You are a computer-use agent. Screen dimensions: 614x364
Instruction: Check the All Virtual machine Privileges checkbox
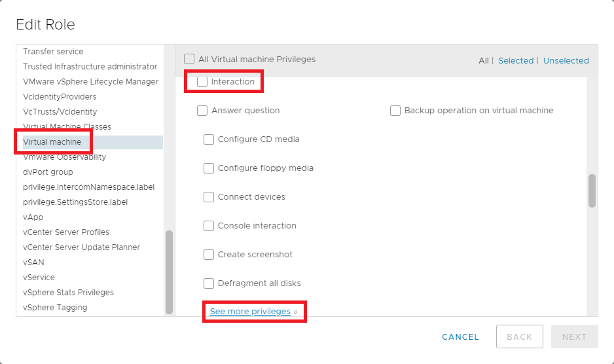(x=189, y=60)
